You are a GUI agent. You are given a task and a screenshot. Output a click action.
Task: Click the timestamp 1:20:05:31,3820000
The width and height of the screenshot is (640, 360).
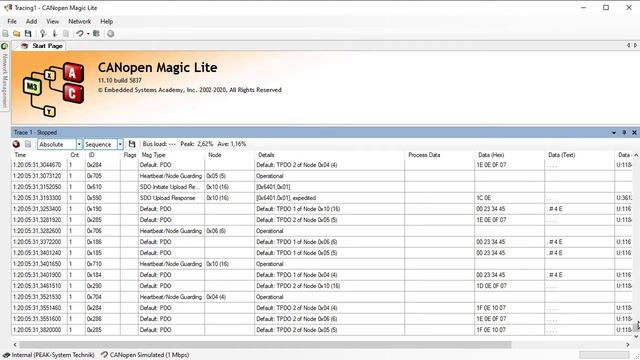click(x=37, y=330)
